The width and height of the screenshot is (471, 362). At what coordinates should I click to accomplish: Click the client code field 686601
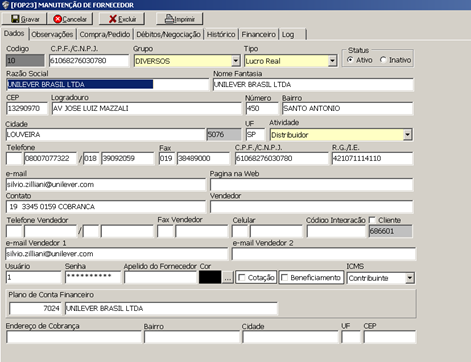[390, 231]
